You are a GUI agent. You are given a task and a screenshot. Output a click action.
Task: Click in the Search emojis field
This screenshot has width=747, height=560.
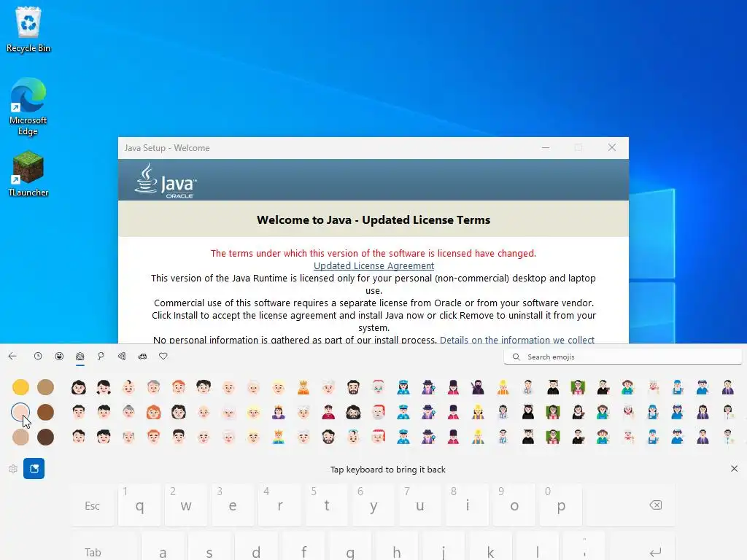(623, 357)
